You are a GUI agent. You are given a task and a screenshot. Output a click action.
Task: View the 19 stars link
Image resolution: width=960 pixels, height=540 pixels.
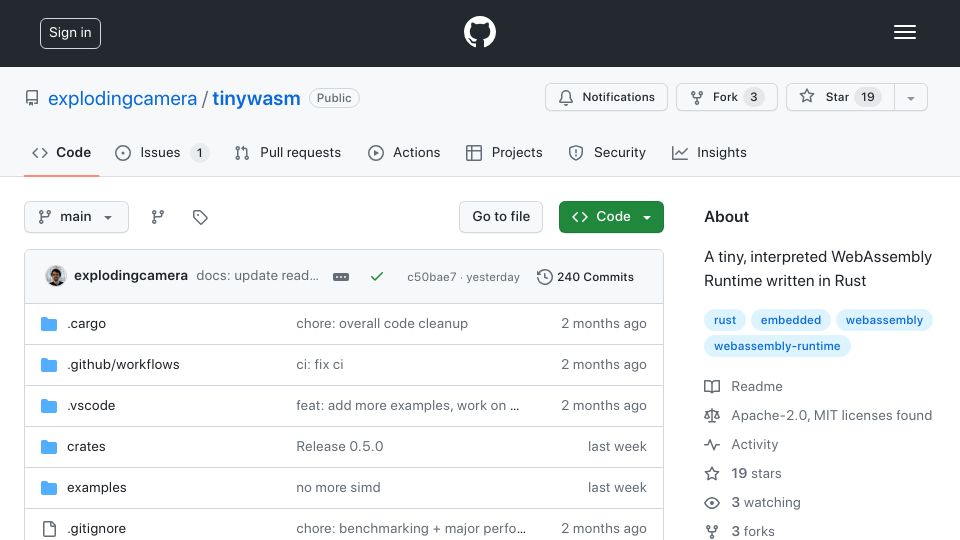click(756, 473)
